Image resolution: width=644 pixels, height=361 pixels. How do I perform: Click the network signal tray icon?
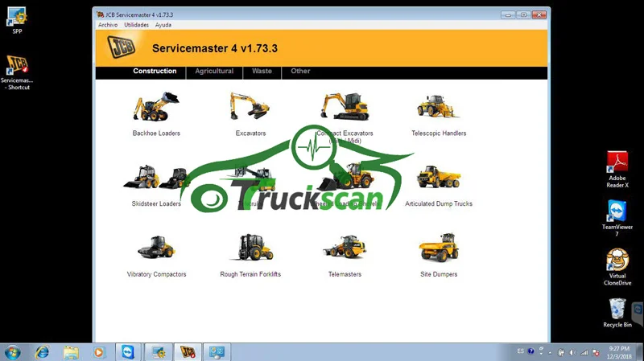(x=584, y=352)
